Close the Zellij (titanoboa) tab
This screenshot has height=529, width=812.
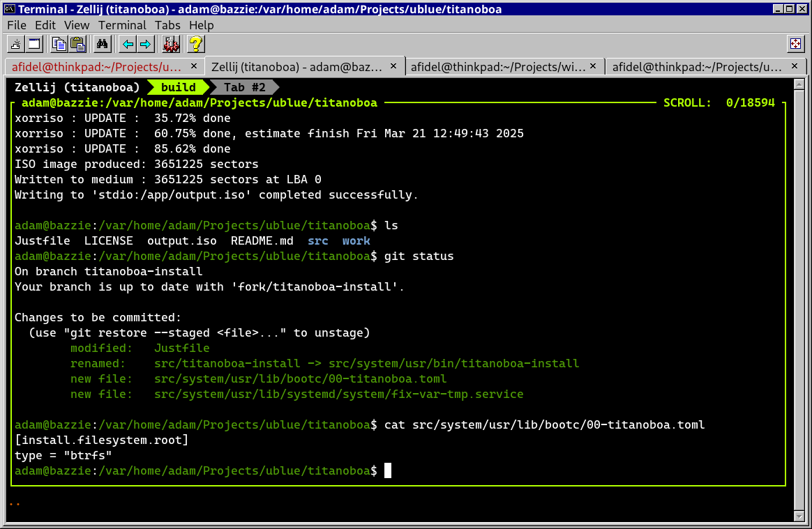(x=393, y=66)
